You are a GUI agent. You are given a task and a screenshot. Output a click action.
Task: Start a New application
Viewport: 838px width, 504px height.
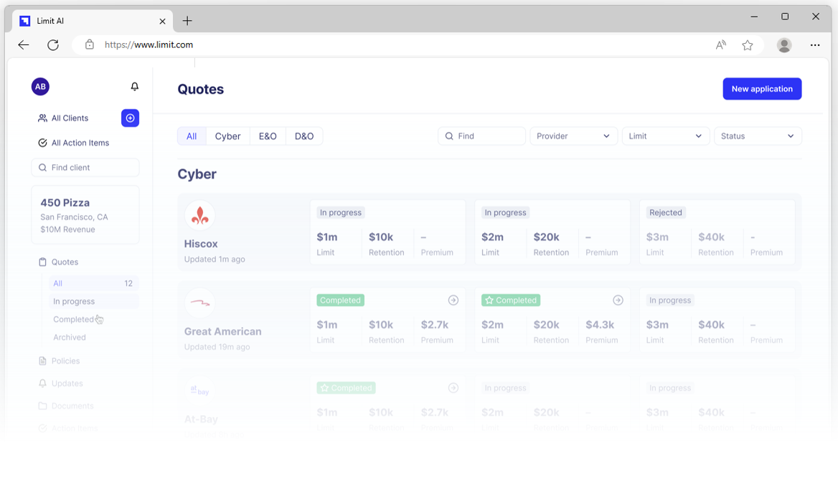(x=762, y=89)
